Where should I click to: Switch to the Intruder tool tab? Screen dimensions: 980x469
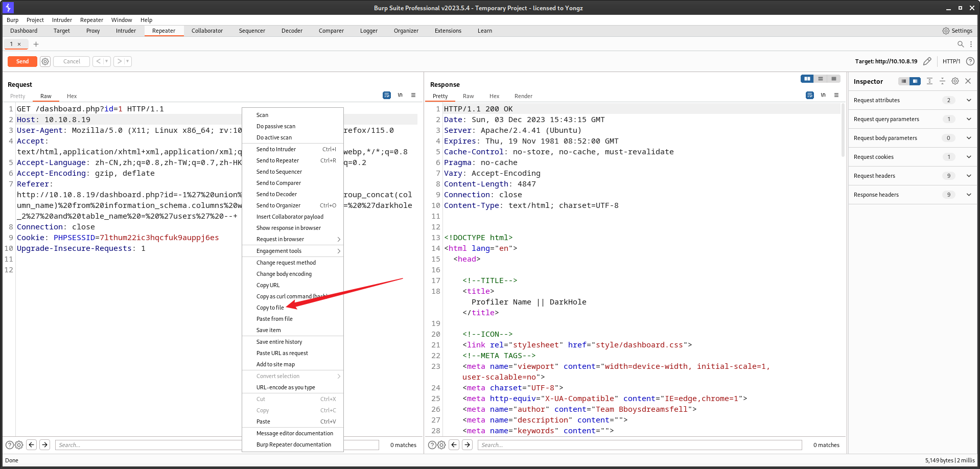tap(126, 31)
